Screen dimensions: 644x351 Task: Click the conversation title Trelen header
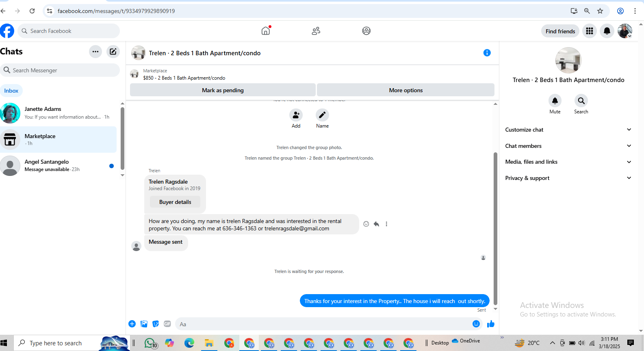point(205,53)
